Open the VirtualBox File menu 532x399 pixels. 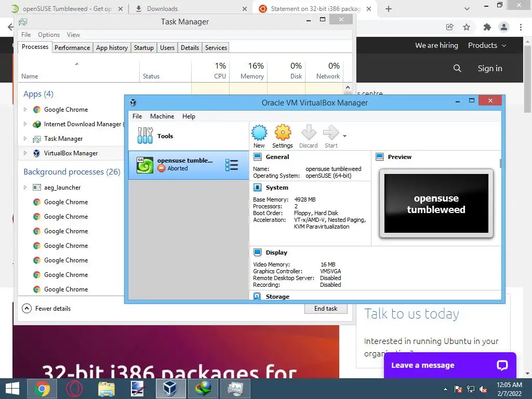coord(137,116)
